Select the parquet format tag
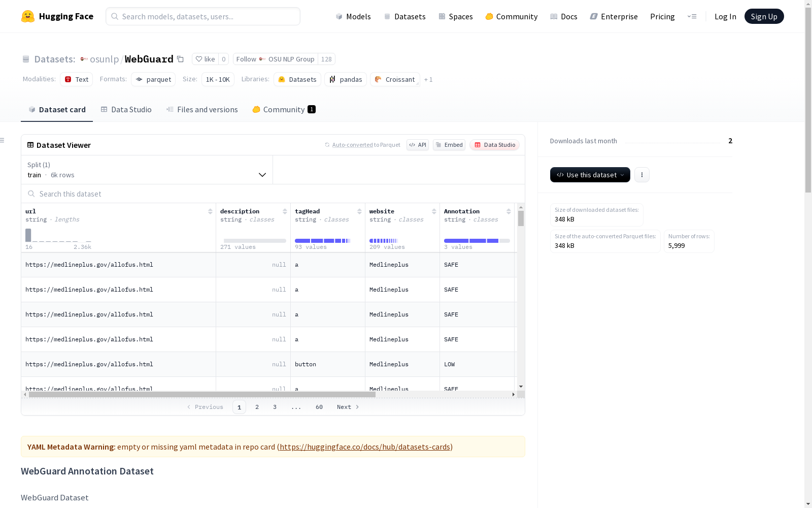 (x=153, y=79)
